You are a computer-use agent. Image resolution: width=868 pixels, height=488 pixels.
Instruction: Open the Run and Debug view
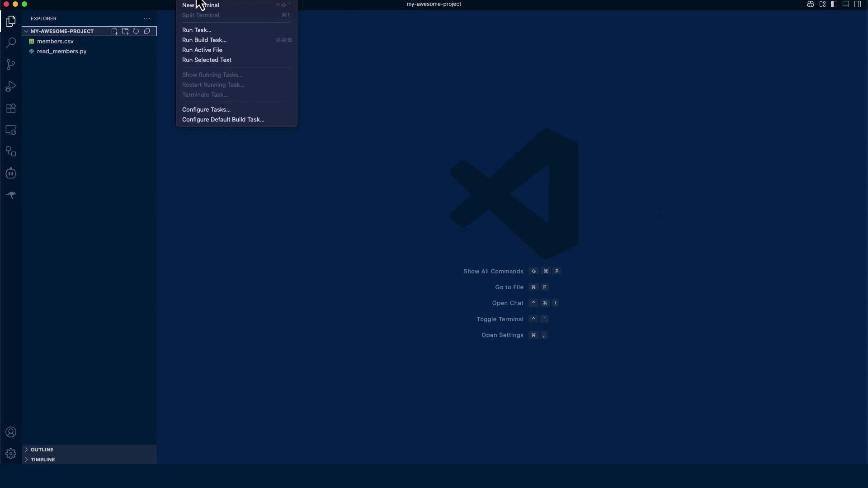coord(11,86)
